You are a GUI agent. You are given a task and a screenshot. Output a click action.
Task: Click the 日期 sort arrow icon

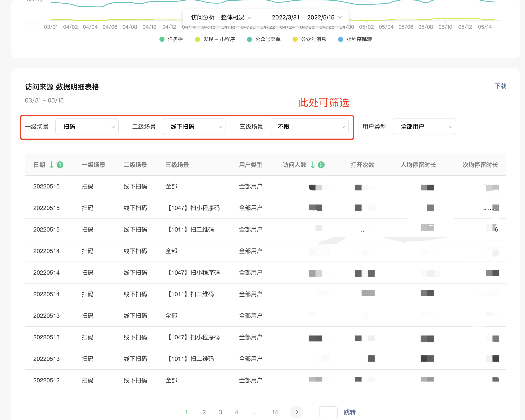(51, 165)
